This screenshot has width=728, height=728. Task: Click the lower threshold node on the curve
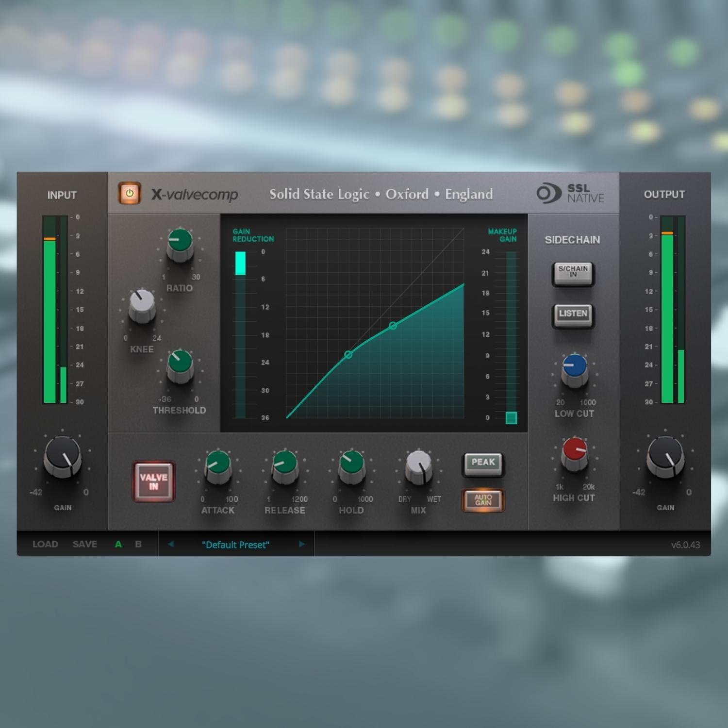tap(348, 355)
